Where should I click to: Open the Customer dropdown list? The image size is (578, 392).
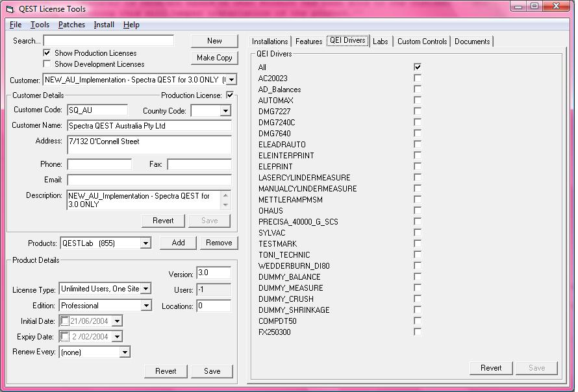[x=231, y=80]
